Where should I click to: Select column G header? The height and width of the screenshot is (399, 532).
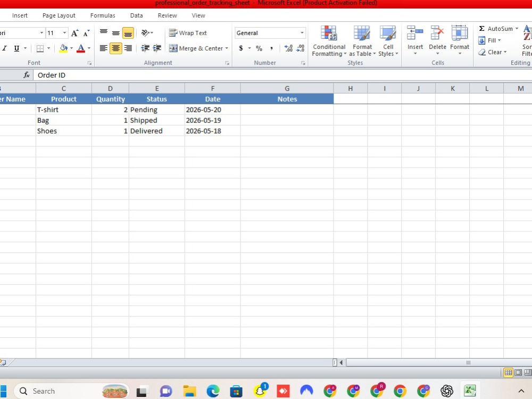pyautogui.click(x=287, y=88)
